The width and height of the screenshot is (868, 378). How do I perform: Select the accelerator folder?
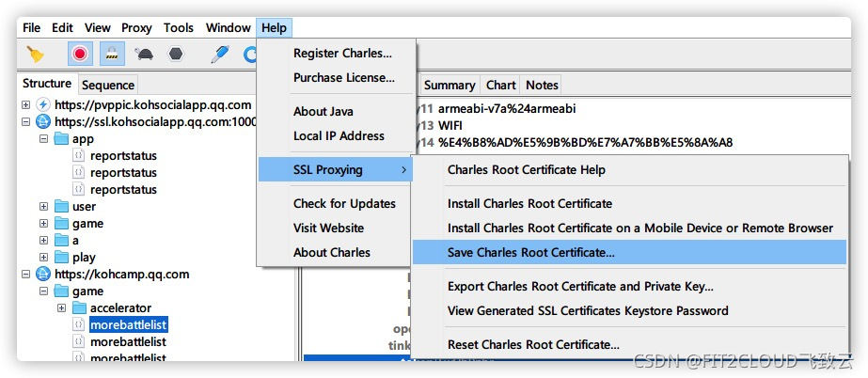click(120, 308)
